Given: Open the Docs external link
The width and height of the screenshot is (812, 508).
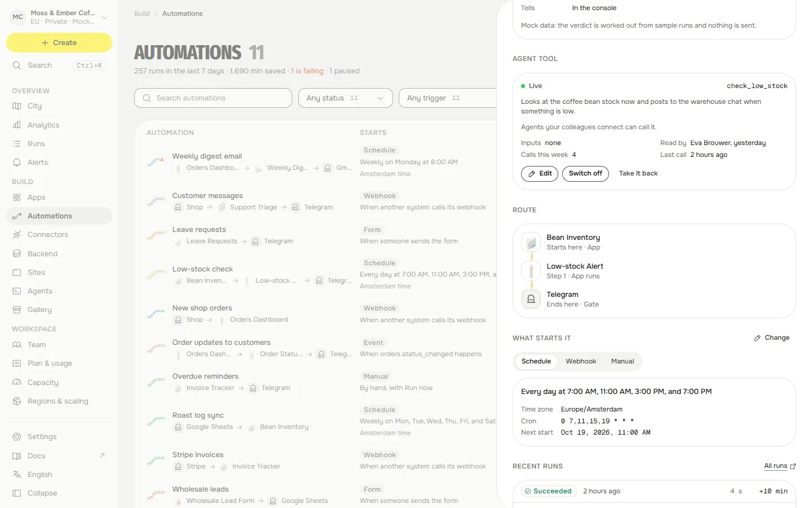Looking at the screenshot, I should pos(59,456).
